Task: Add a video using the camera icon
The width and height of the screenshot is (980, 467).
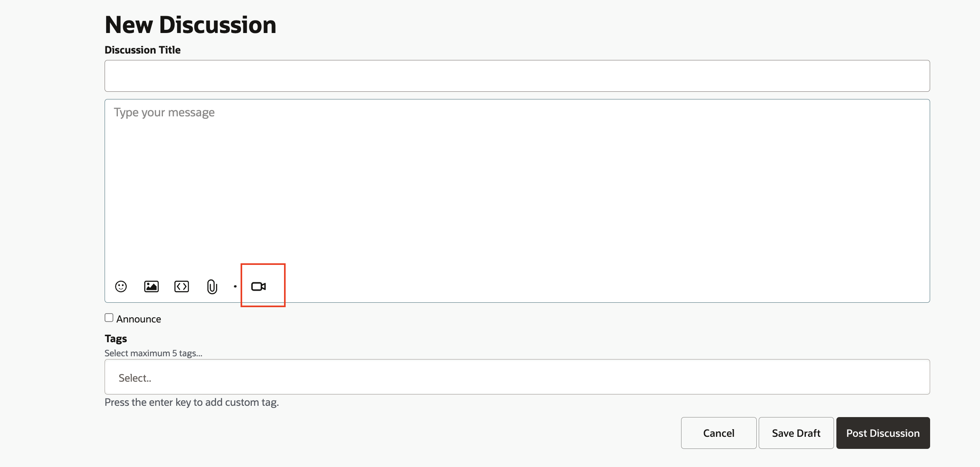Action: pyautogui.click(x=259, y=287)
